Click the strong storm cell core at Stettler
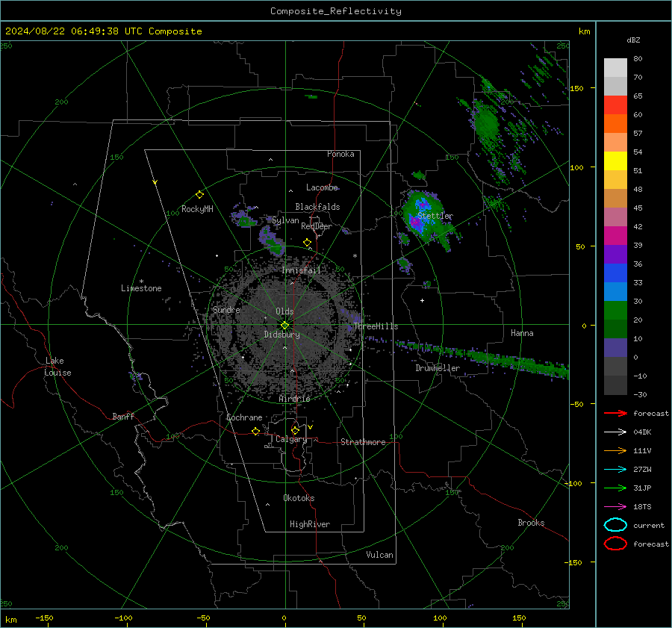The width and height of the screenshot is (672, 628). (x=415, y=222)
